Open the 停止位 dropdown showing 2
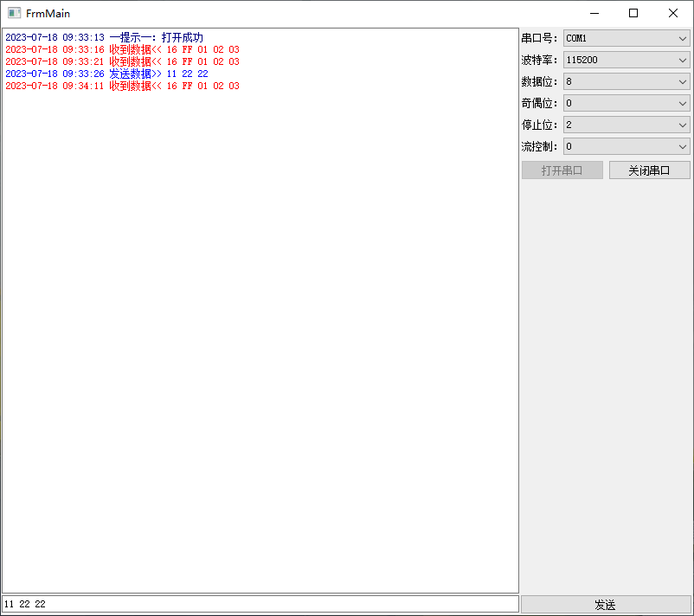The height and width of the screenshot is (616, 694). pyautogui.click(x=627, y=125)
